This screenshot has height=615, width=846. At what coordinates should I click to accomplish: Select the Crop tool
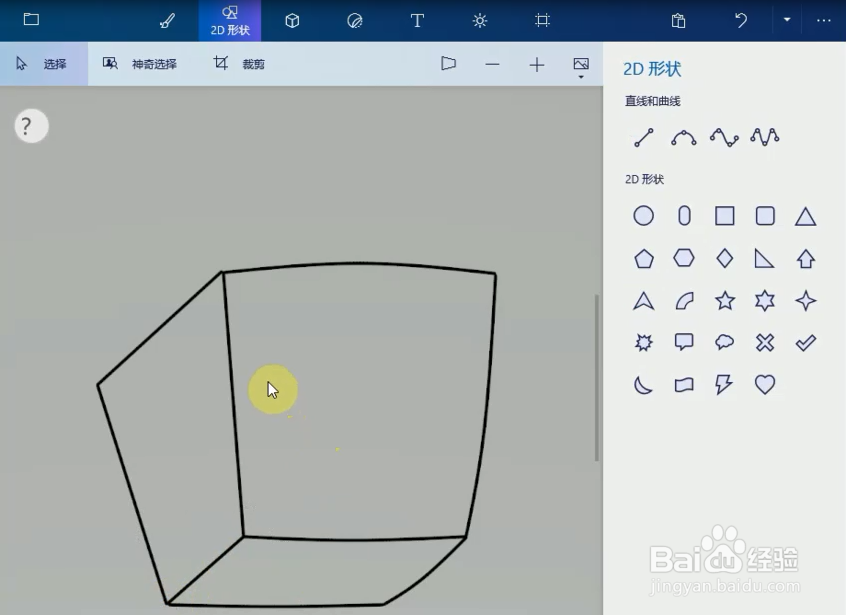click(240, 63)
